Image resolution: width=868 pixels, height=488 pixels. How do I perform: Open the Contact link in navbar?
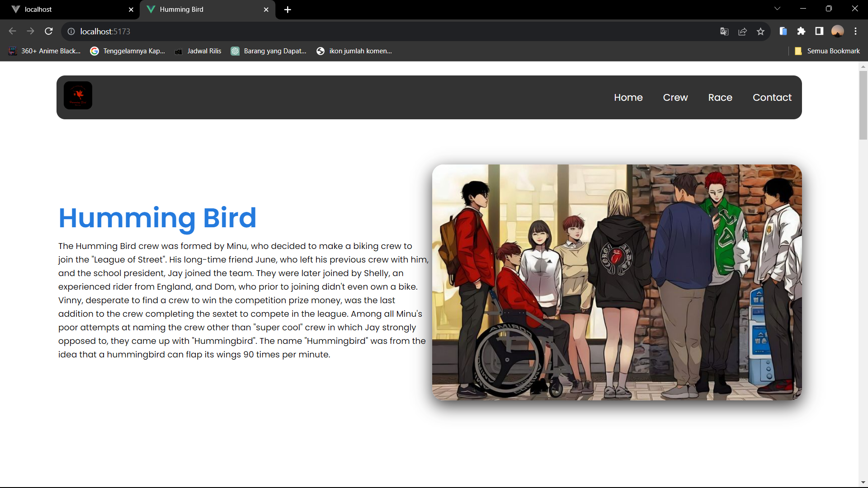(772, 98)
